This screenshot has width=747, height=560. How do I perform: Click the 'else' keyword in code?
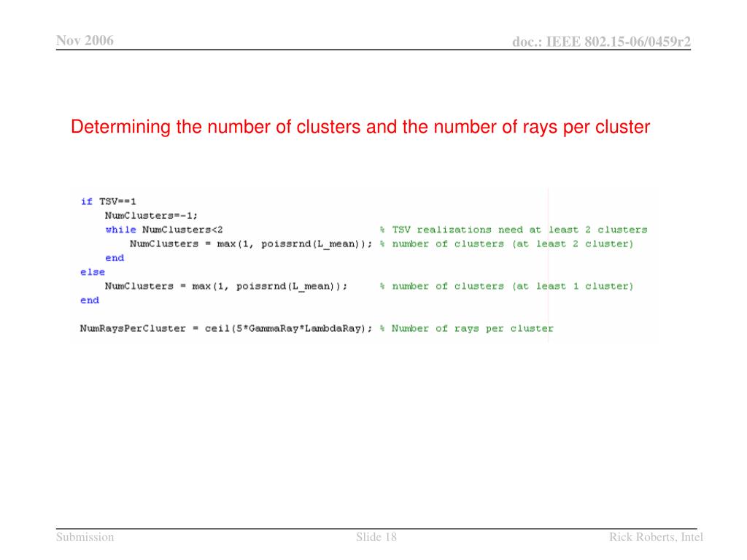point(93,272)
